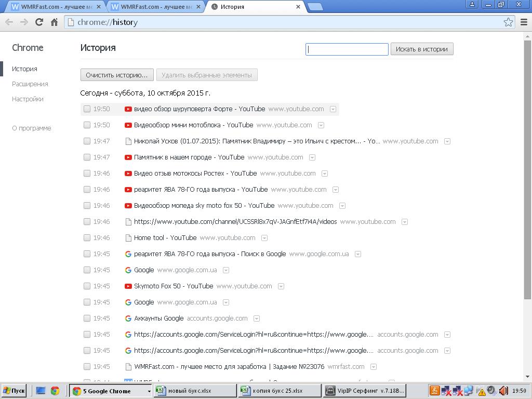Image resolution: width=532 pixels, height=399 pixels.
Task: Click the yellow warning tray icon
Action: click(481, 392)
